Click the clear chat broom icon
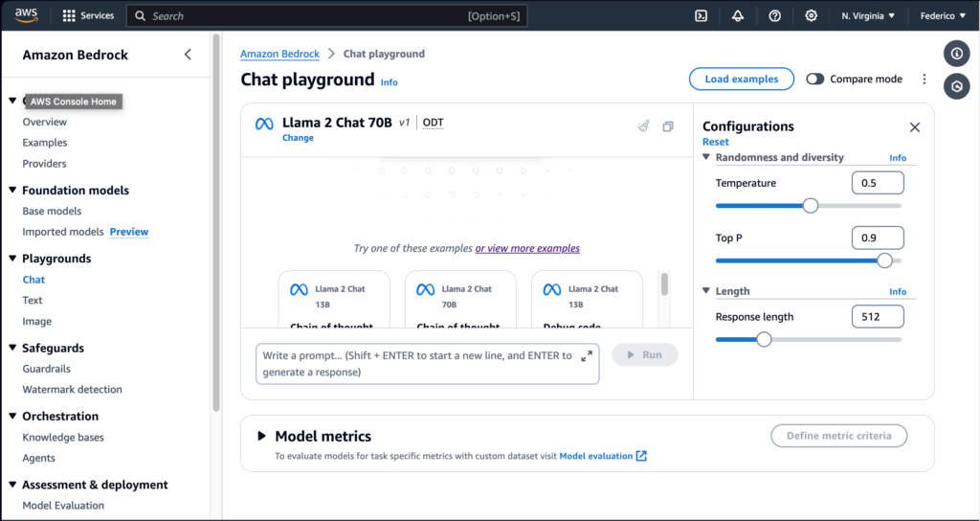 644,125
